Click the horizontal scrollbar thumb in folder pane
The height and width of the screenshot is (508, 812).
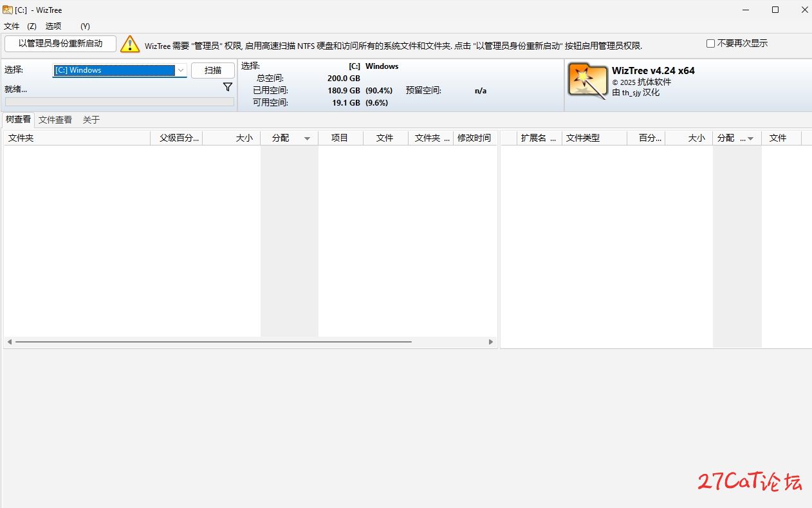(x=214, y=342)
